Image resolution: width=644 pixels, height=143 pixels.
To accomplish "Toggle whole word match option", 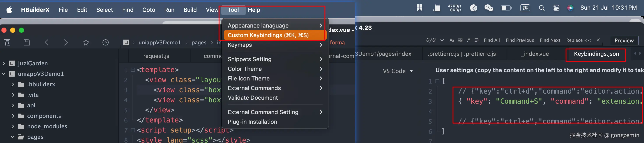I will [460, 40].
